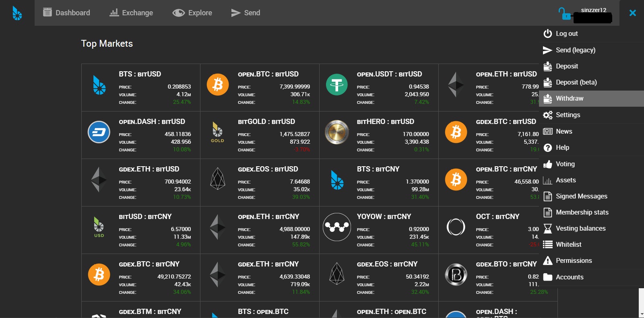644x318 pixels.
Task: Click the Bitcoin logo for OPEN.BTC : bitUSD
Action: [218, 85]
